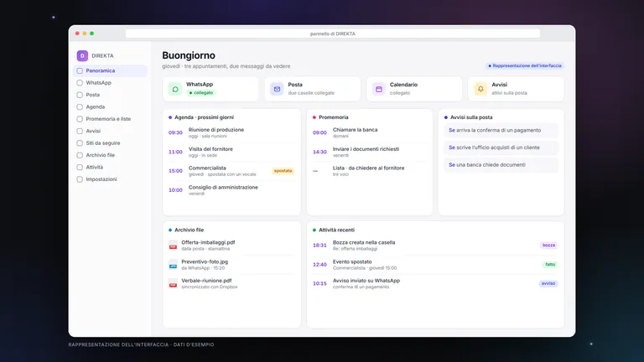The image size is (644, 362).
Task: Open Panoramica in the sidebar
Action: (x=110, y=70)
